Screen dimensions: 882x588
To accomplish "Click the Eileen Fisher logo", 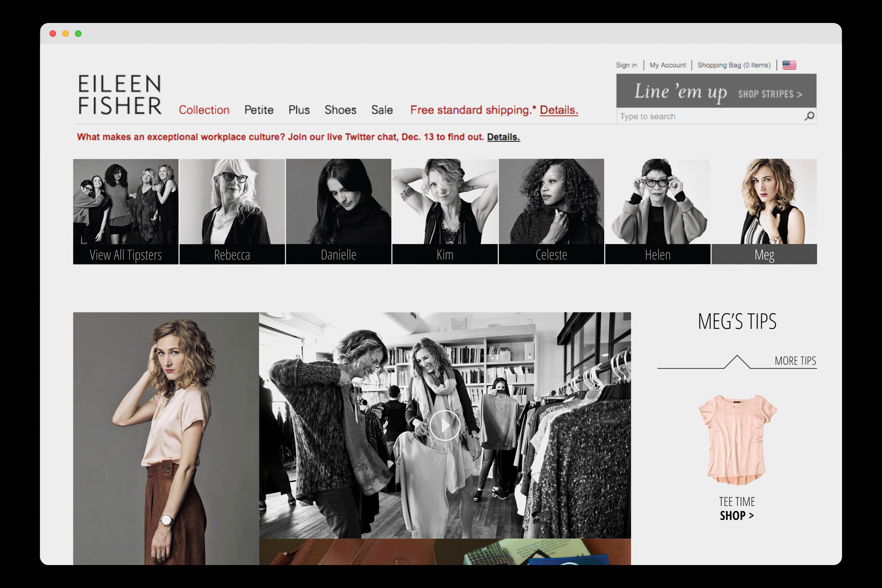I will [x=120, y=95].
